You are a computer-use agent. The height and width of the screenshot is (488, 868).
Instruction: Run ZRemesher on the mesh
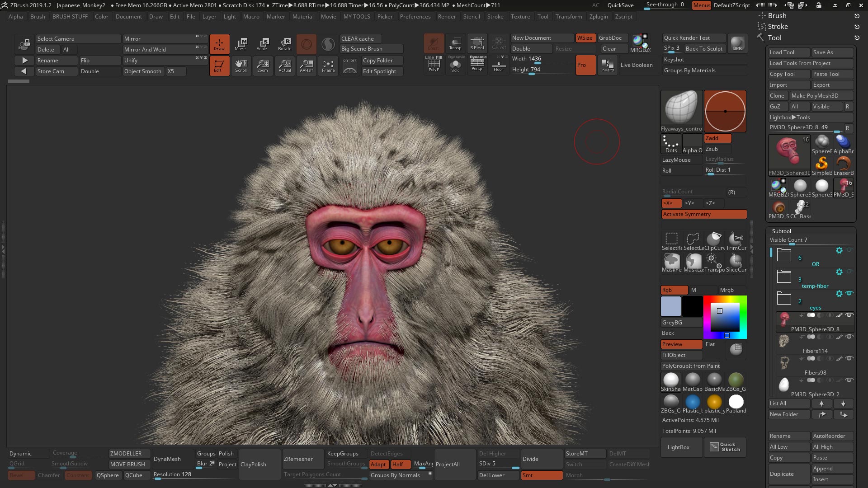(299, 459)
